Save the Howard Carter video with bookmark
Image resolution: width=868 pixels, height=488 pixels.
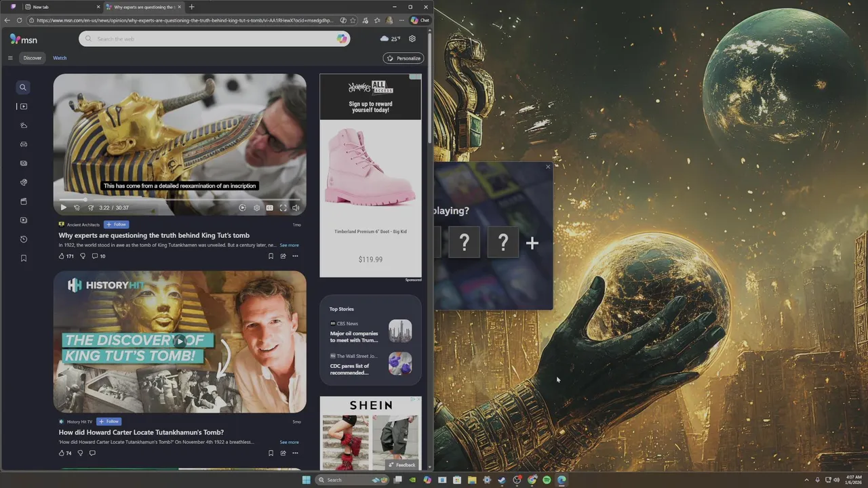(x=271, y=453)
